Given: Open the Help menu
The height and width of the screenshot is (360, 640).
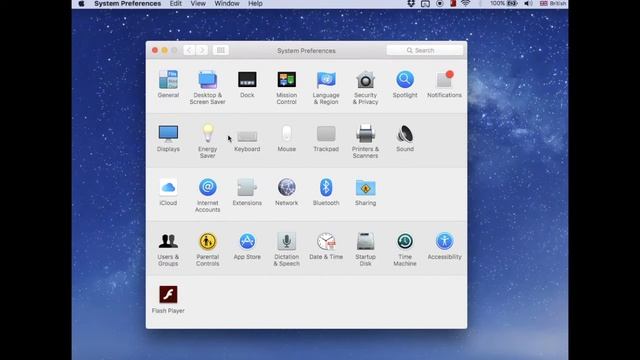Looking at the screenshot, I should tap(255, 4).
